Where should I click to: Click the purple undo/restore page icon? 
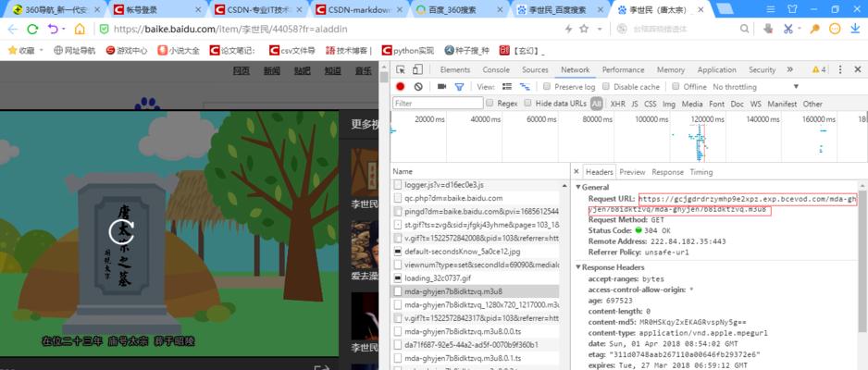point(53,29)
